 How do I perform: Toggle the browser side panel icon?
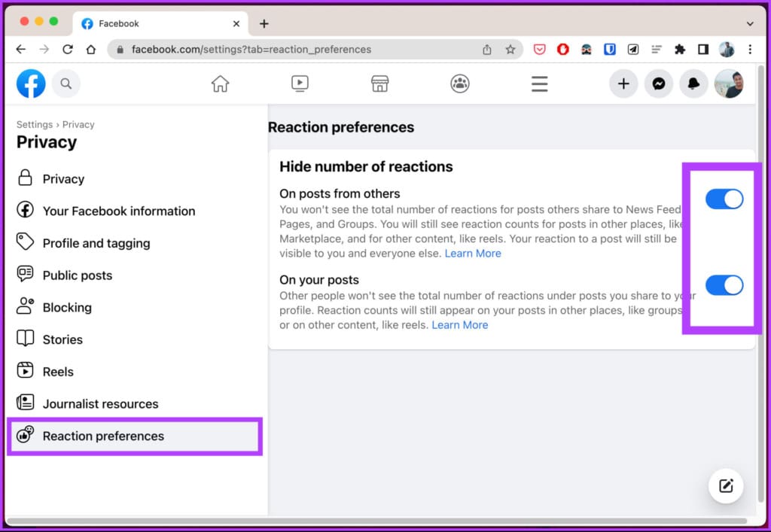click(x=703, y=49)
